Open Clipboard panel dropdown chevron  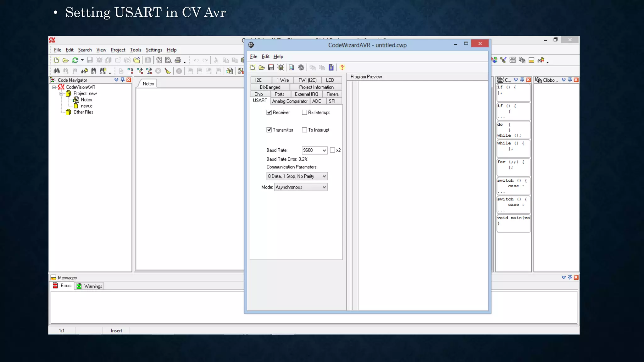(x=563, y=80)
